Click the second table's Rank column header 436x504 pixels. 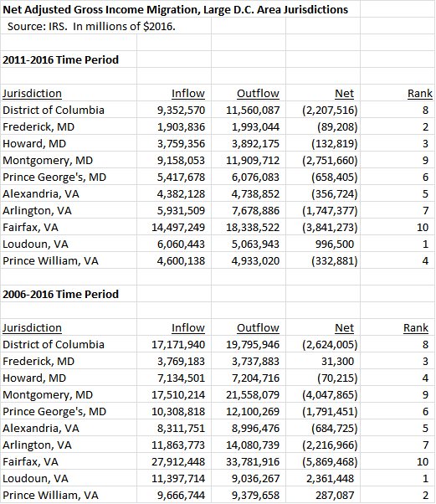pos(416,327)
